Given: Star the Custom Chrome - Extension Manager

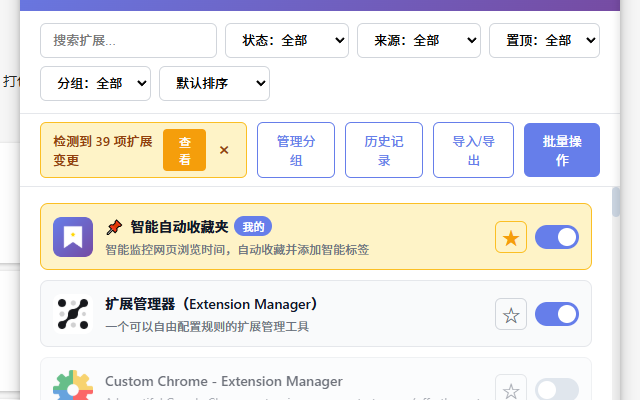Looking at the screenshot, I should (x=511, y=389).
